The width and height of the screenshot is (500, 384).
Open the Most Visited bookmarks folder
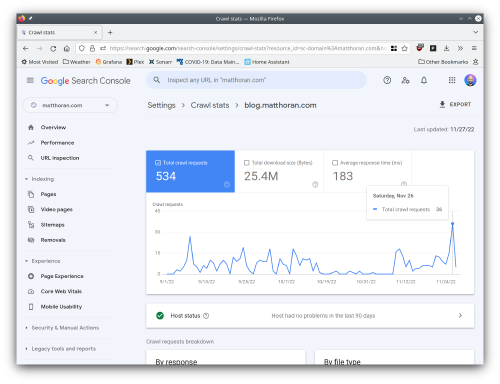pos(40,62)
